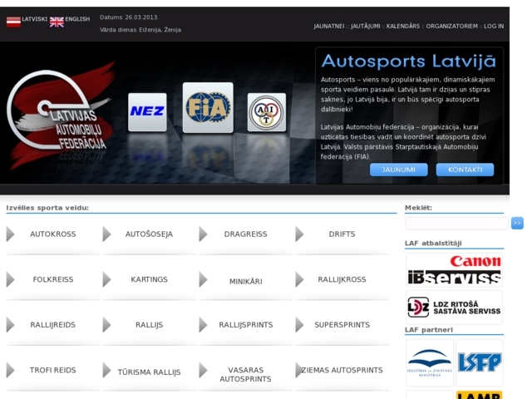Click the arrow icon beside AUTOŠOSEJA
532x399 pixels.
click(x=107, y=234)
